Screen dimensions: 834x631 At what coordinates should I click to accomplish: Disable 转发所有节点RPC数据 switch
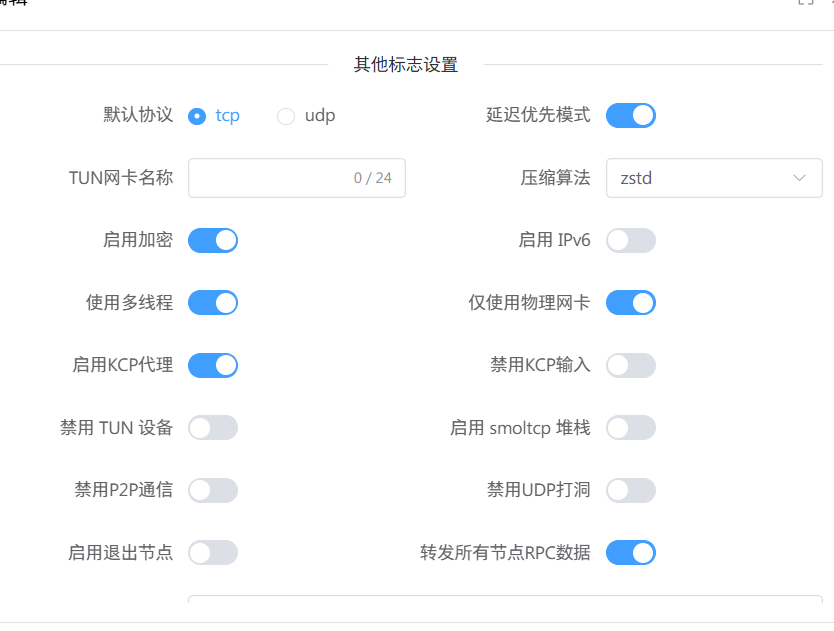(x=630, y=552)
